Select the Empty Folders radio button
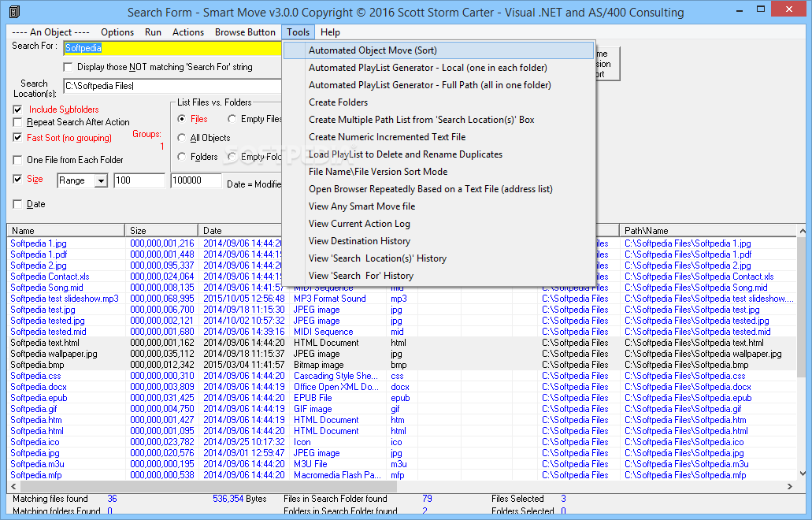Screen dimensions: 812x520 point(232,157)
